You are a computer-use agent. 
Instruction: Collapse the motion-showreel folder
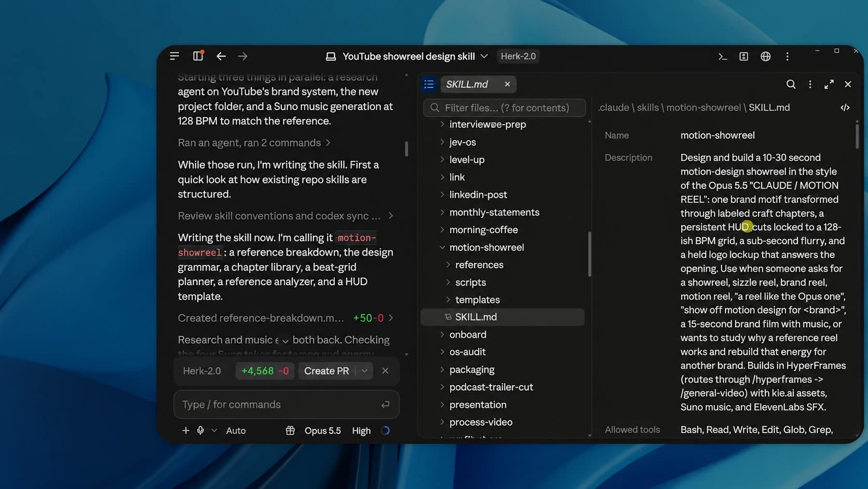coord(442,247)
